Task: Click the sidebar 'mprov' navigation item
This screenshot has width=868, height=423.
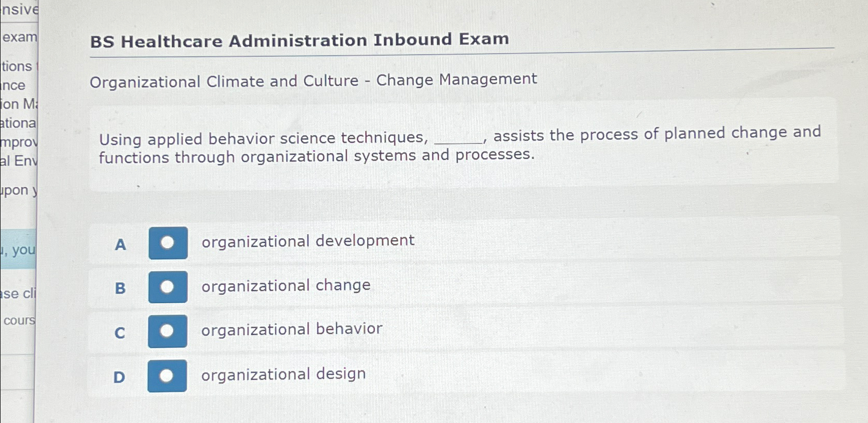Action: (18, 143)
